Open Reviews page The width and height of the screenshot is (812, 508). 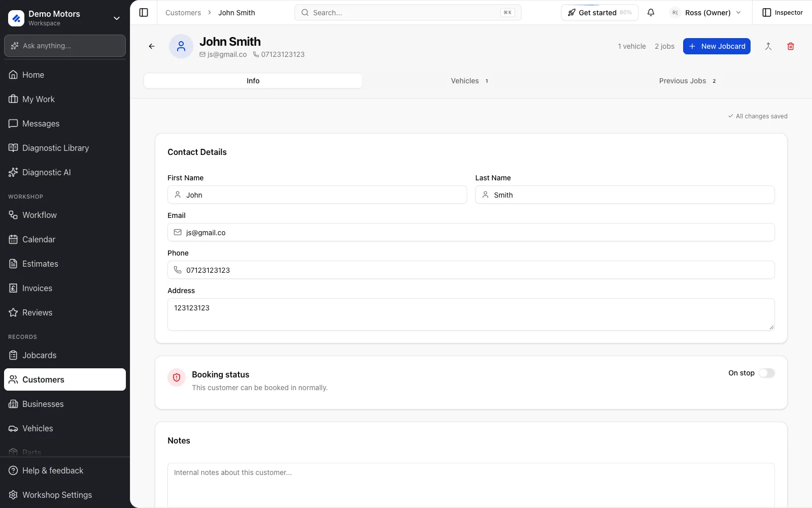point(65,312)
